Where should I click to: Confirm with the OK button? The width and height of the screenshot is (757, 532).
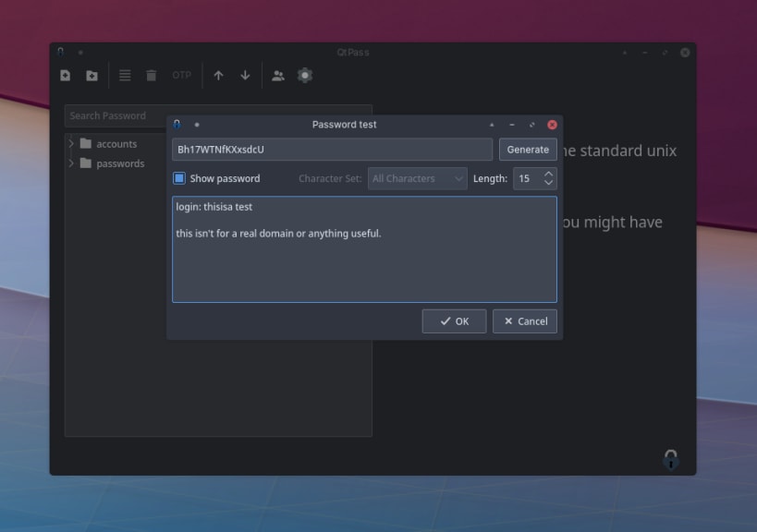point(454,321)
